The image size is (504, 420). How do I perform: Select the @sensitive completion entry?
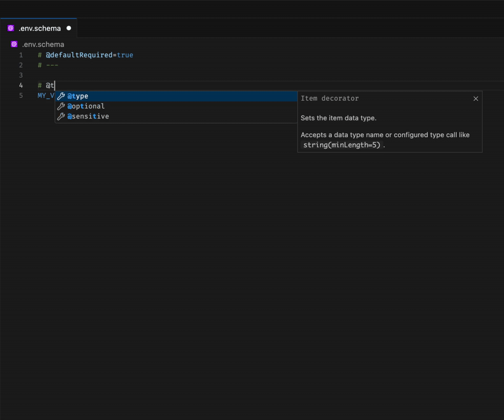click(x=88, y=117)
